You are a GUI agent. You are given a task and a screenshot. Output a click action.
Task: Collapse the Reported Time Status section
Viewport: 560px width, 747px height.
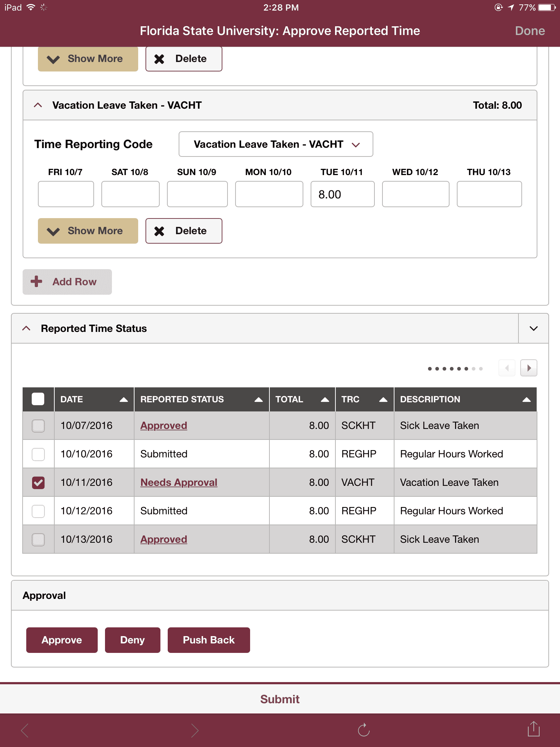point(26,328)
